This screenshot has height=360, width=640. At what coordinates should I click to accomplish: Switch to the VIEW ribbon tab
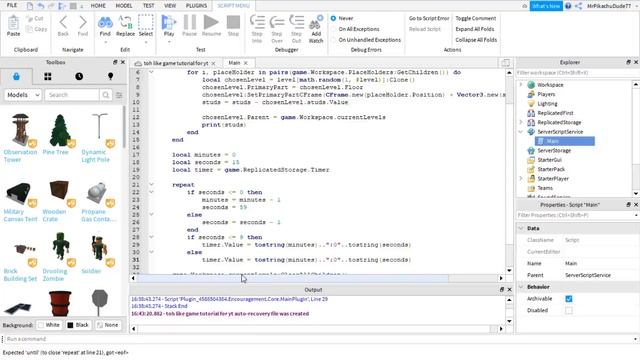[170, 6]
